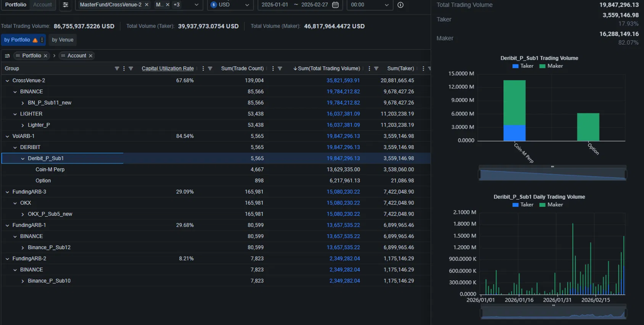Click the row groups icon before Portfolio chip
The image size is (644, 325).
(x=7, y=56)
